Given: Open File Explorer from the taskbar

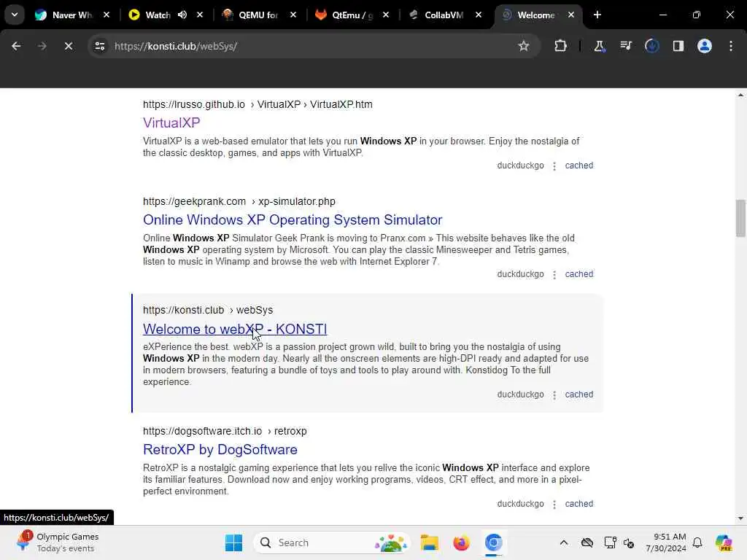Looking at the screenshot, I should 429,542.
